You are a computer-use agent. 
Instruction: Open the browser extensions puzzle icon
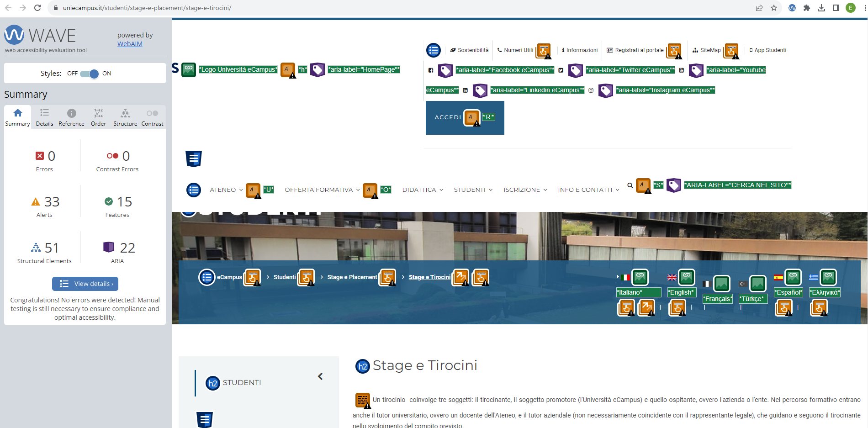coord(807,8)
